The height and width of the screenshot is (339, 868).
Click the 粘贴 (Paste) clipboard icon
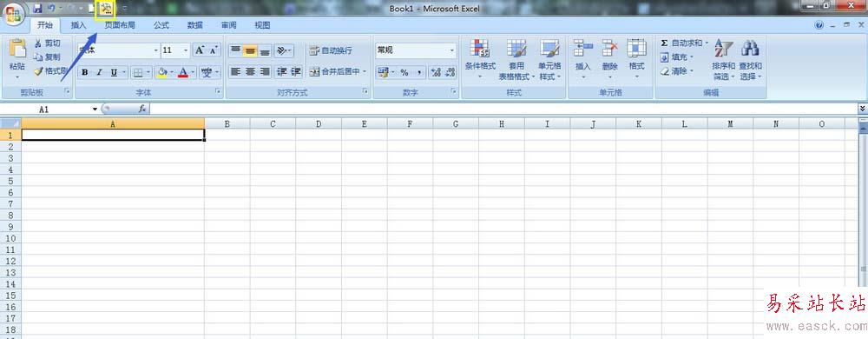(x=17, y=48)
